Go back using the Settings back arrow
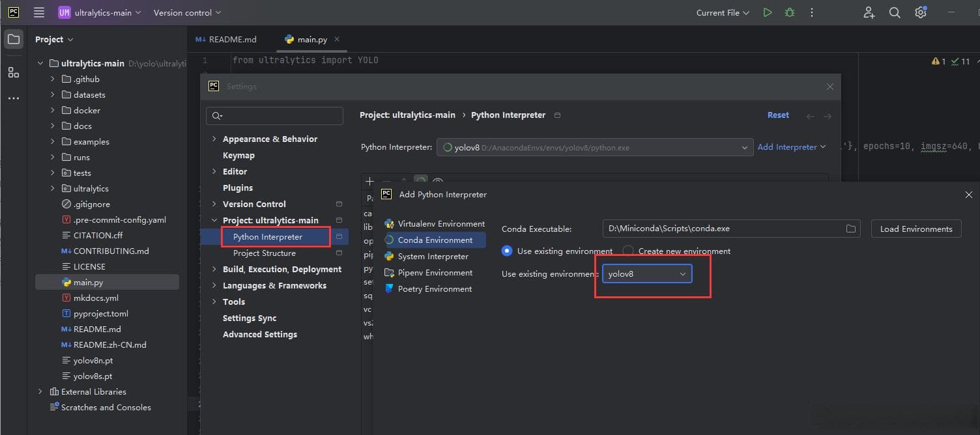Image resolution: width=980 pixels, height=435 pixels. click(811, 116)
